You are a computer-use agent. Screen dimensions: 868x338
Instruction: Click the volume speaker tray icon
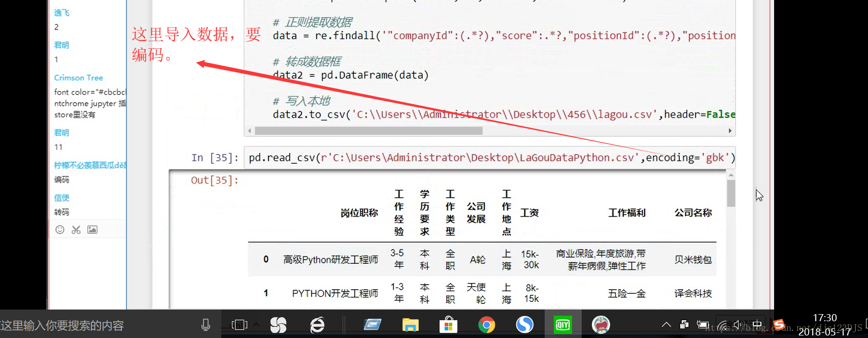click(738, 325)
